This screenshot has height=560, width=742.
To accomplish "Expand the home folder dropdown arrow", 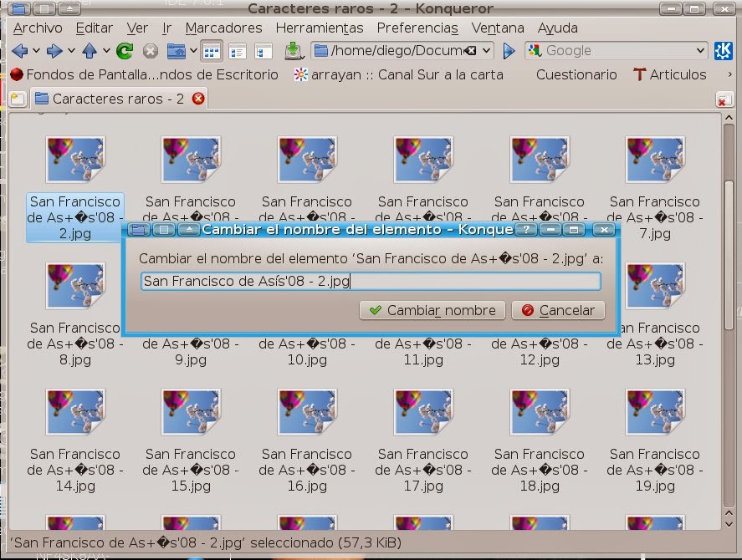I will pyautogui.click(x=193, y=50).
